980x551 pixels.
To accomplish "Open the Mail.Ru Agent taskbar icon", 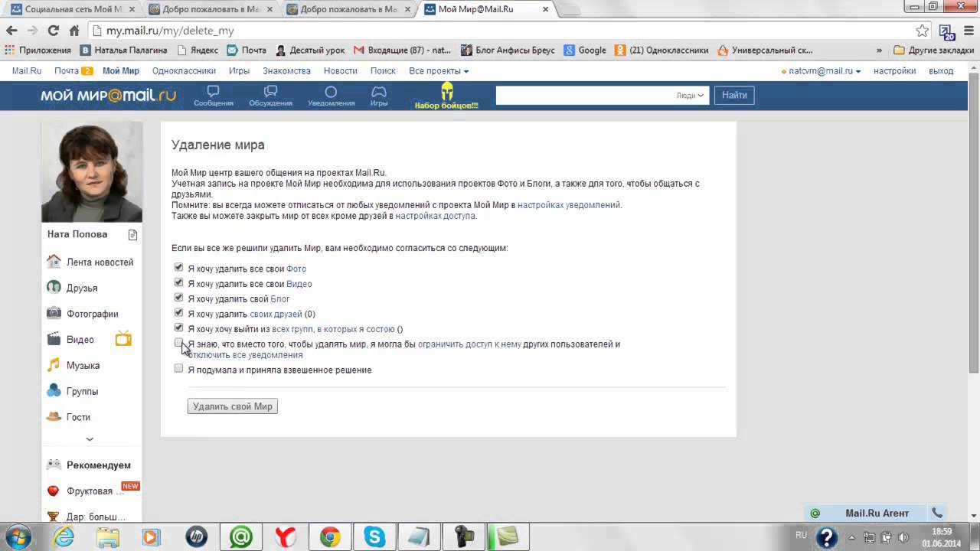I will 241,537.
